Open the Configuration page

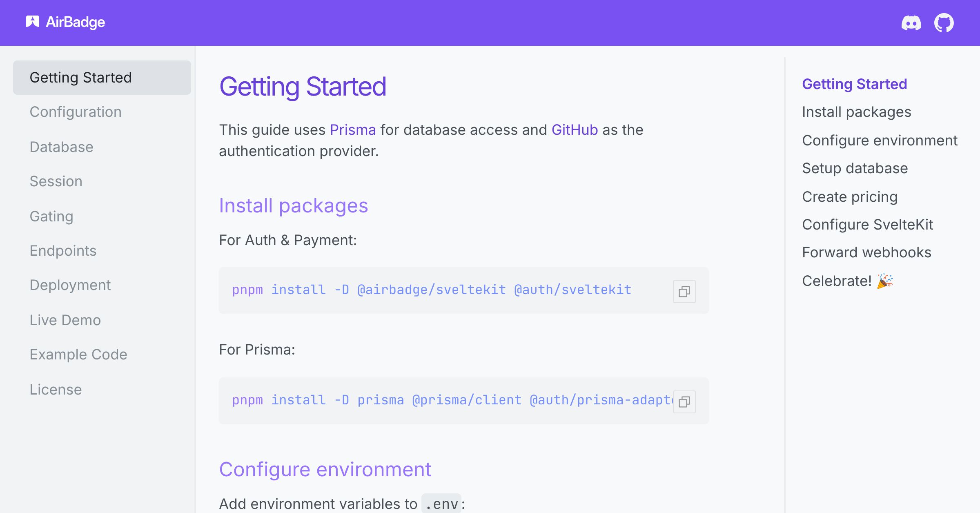coord(76,112)
